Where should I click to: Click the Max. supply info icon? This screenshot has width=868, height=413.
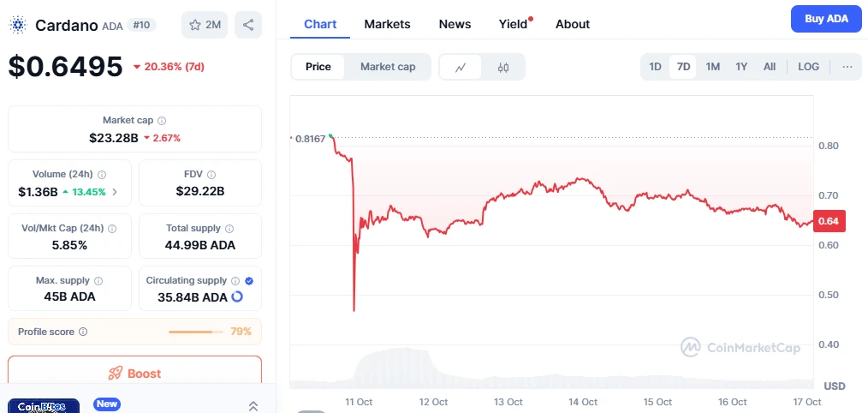tap(98, 281)
